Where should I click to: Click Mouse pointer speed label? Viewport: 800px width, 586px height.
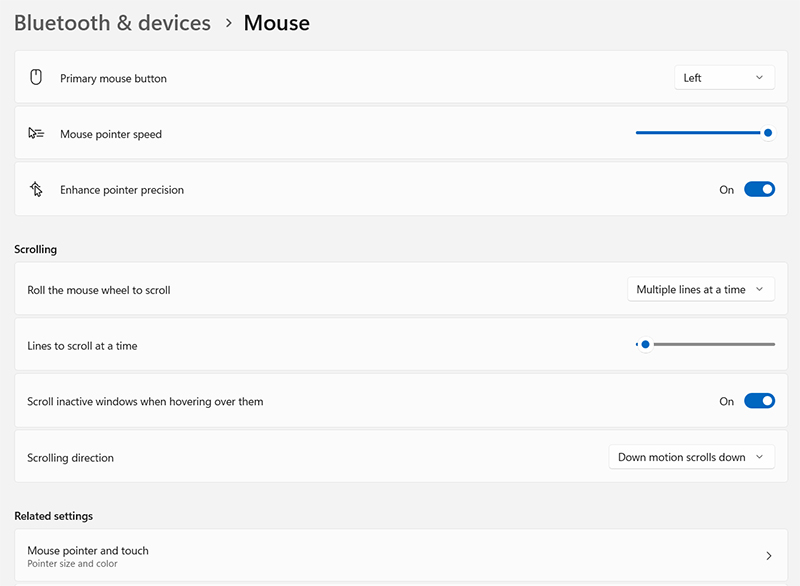(111, 134)
